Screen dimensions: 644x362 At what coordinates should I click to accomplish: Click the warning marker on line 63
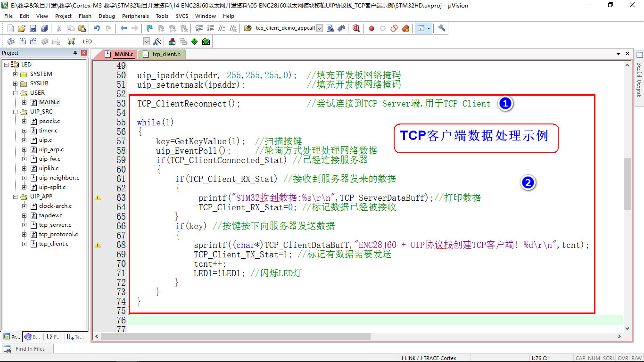[98, 198]
